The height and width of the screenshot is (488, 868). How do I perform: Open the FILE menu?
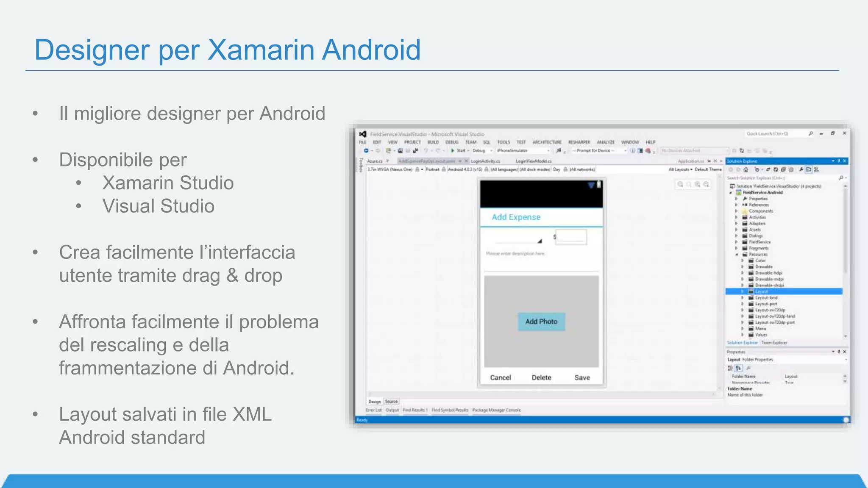[362, 142]
